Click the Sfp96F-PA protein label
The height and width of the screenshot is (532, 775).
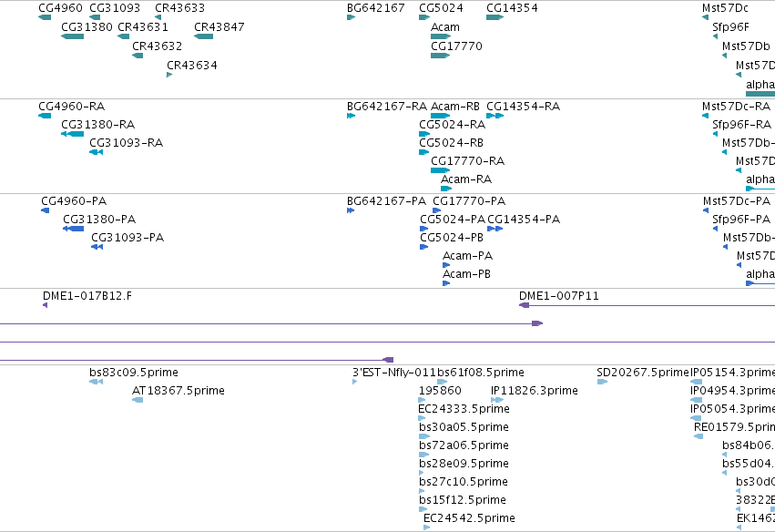(741, 220)
